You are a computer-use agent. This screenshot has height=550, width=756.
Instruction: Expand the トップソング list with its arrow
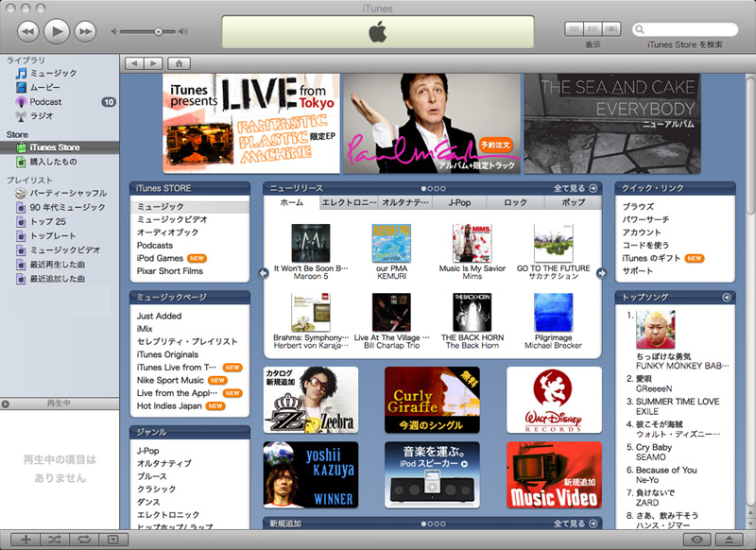pyautogui.click(x=726, y=297)
